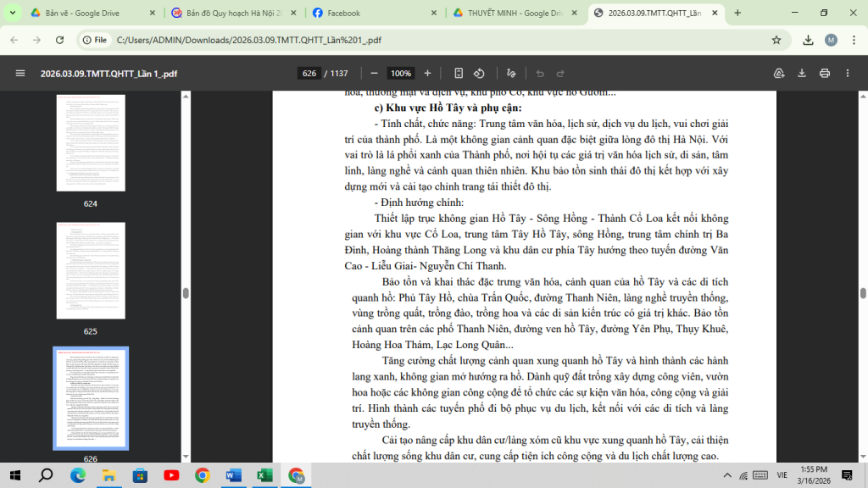
Task: Click the page number input field
Action: pyautogui.click(x=309, y=73)
